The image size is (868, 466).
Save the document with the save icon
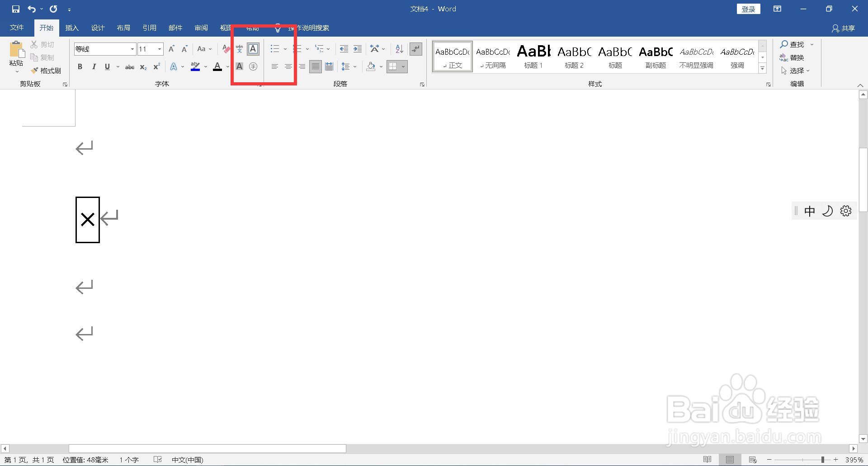point(16,9)
